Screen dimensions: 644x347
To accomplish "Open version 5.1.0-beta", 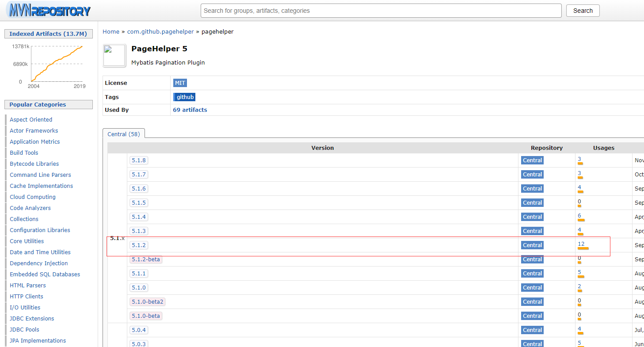I will (x=146, y=316).
